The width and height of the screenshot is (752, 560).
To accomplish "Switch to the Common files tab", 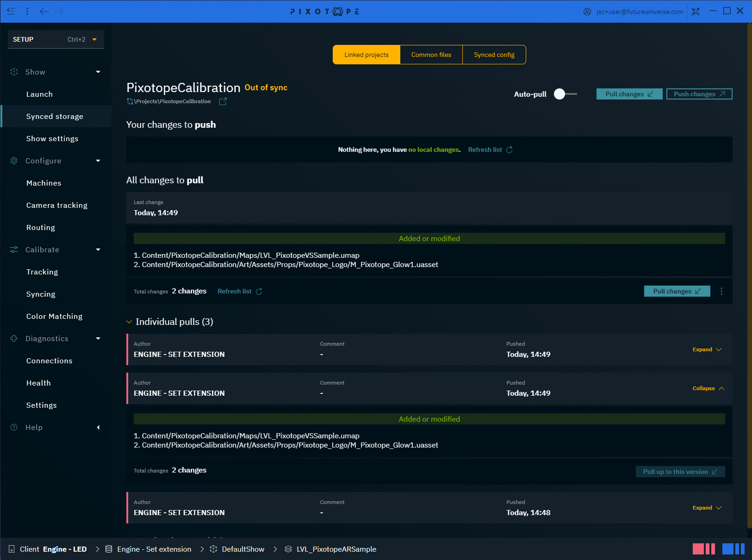I will click(x=431, y=55).
